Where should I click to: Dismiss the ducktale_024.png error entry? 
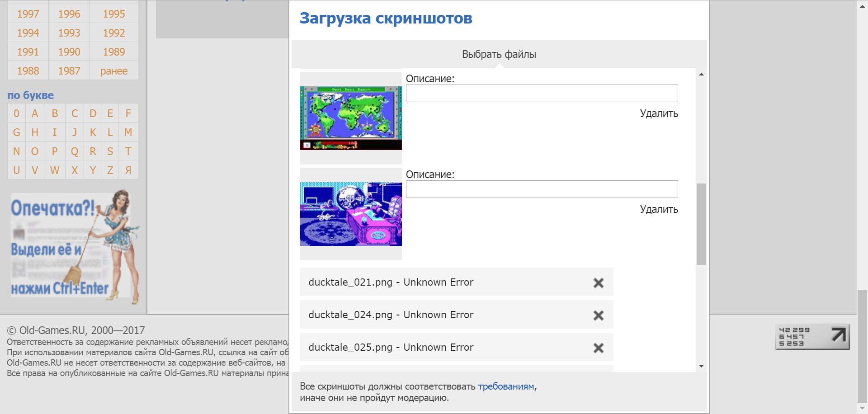(x=599, y=315)
